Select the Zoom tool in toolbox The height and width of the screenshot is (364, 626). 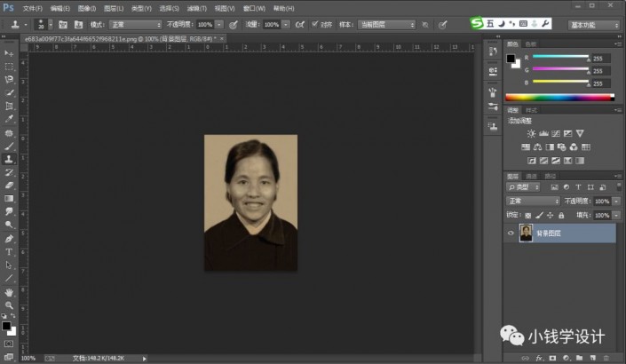9,305
